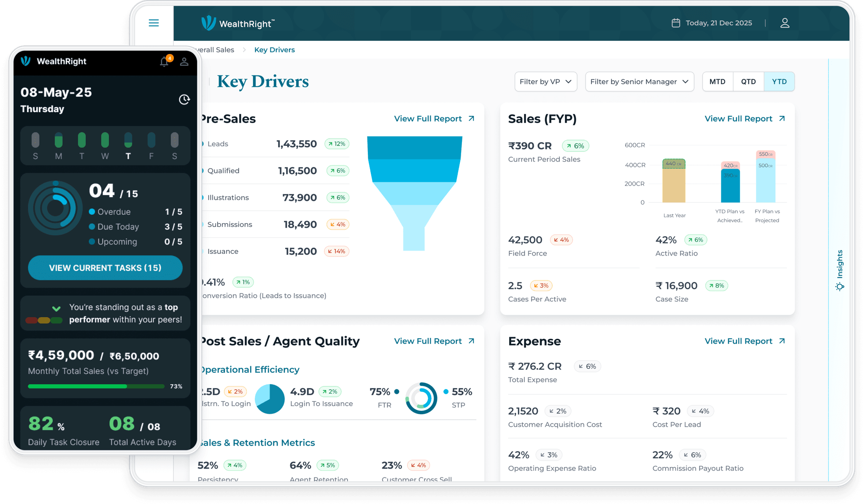Click the Pre-Sales funnel chart
Image resolution: width=864 pixels, height=504 pixels.
tap(415, 193)
